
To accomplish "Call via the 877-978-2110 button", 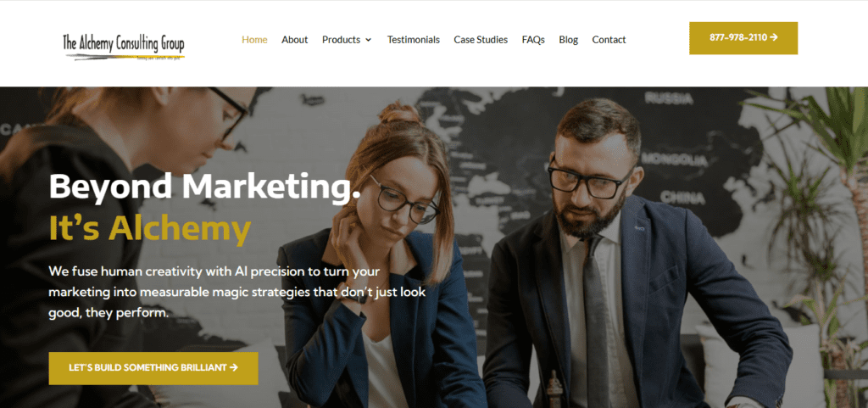I will pos(743,38).
